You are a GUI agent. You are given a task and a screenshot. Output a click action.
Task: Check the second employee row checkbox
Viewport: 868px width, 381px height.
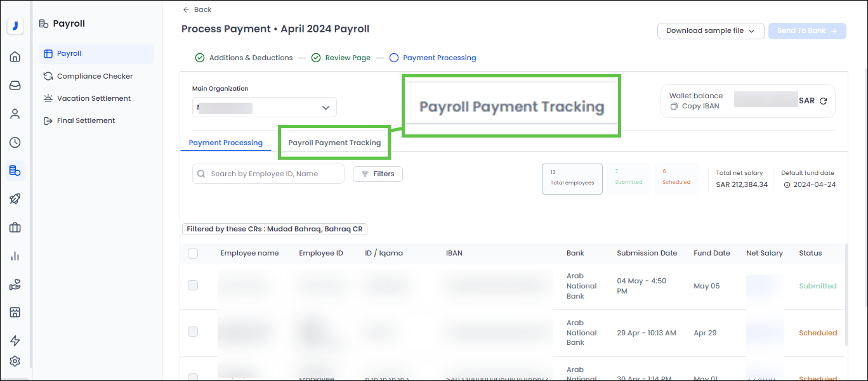point(193,332)
